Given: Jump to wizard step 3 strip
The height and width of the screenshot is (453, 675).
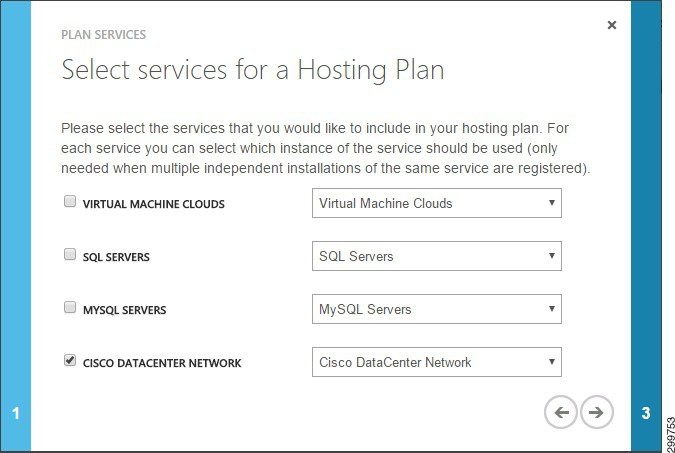Looking at the screenshot, I should (x=646, y=226).
